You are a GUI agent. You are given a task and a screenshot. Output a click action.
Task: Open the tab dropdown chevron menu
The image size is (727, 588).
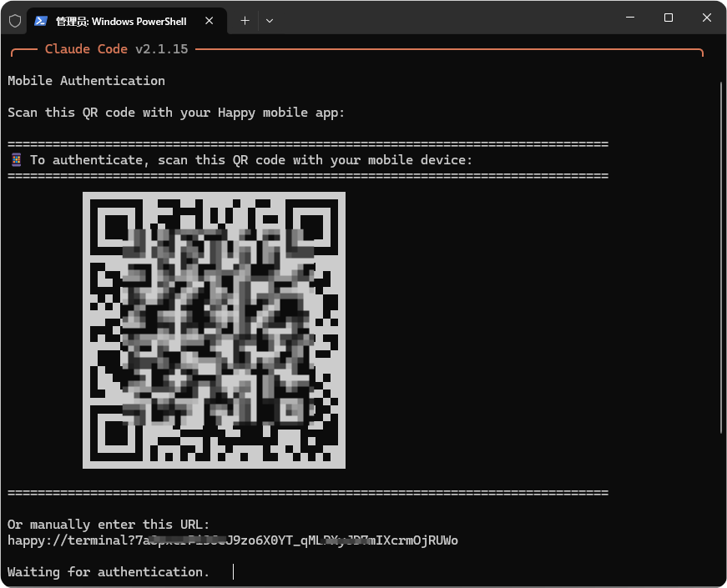269,21
